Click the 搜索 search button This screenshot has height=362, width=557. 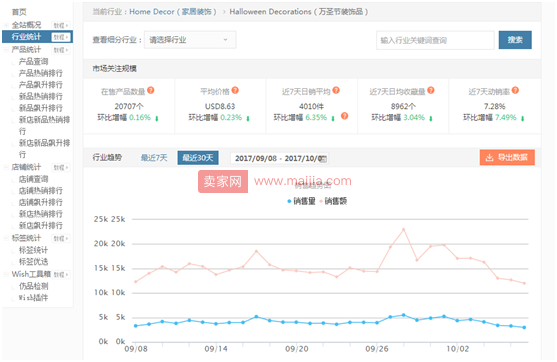click(x=515, y=40)
